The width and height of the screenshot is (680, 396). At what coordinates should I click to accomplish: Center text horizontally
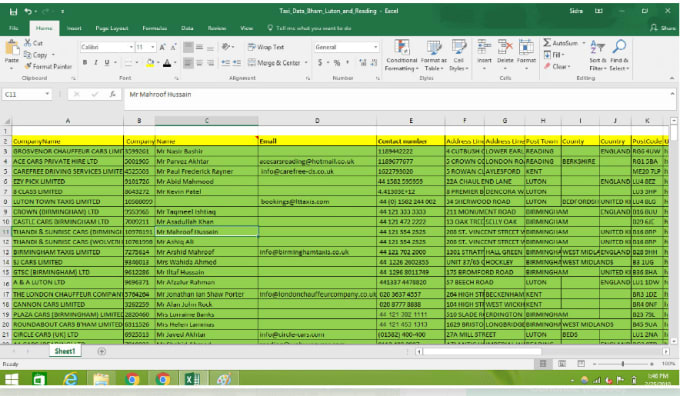pos(199,63)
